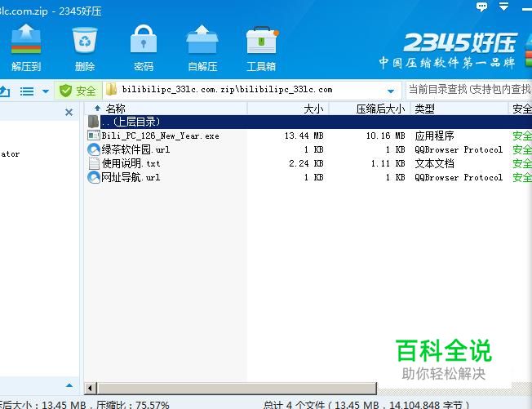Click the list view mode icon
The image size is (532, 409).
[27, 91]
